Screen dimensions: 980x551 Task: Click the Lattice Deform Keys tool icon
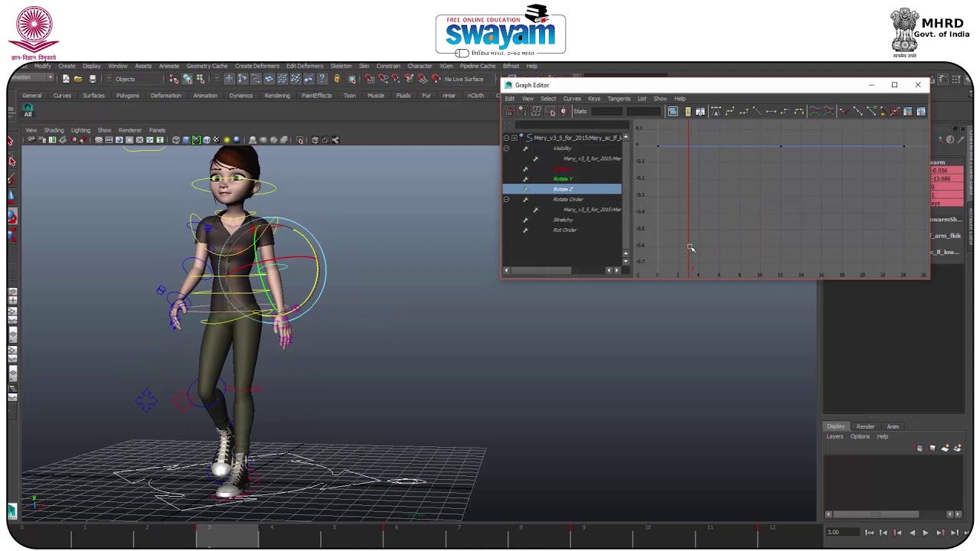(x=537, y=112)
